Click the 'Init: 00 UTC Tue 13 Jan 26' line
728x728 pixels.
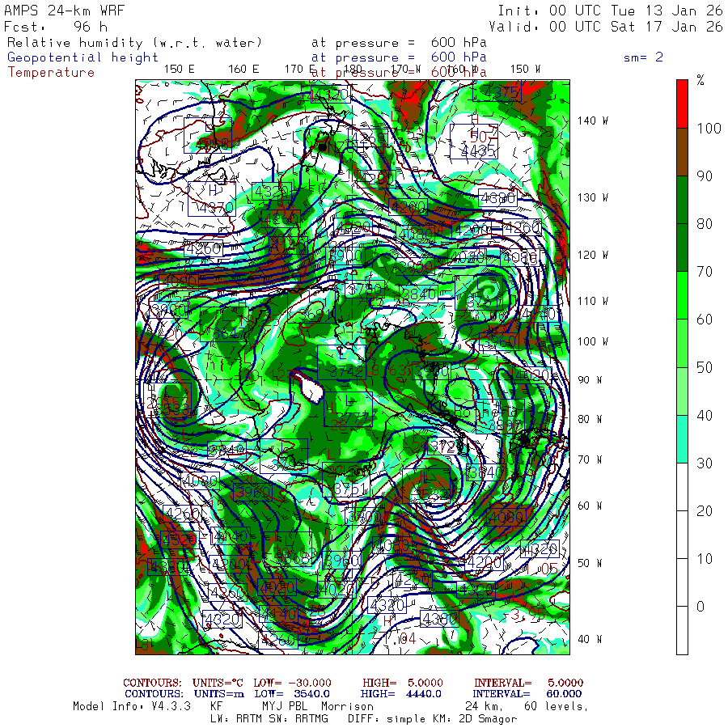(x=610, y=11)
